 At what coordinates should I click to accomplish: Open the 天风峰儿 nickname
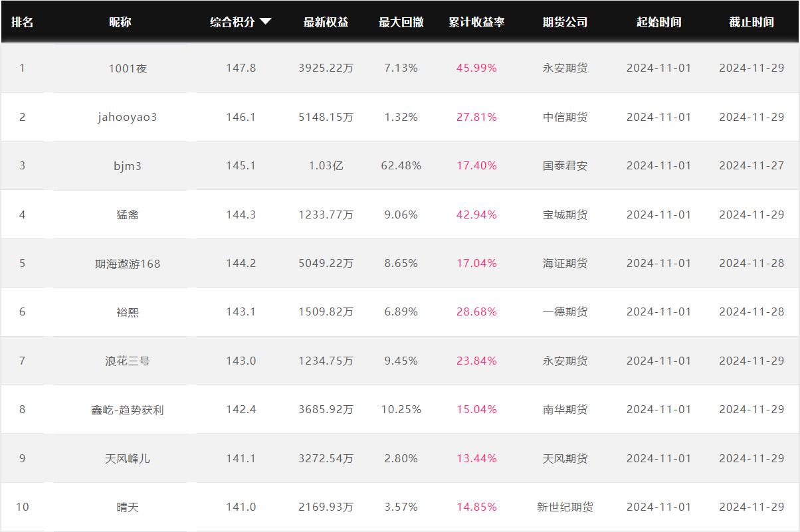coord(128,459)
